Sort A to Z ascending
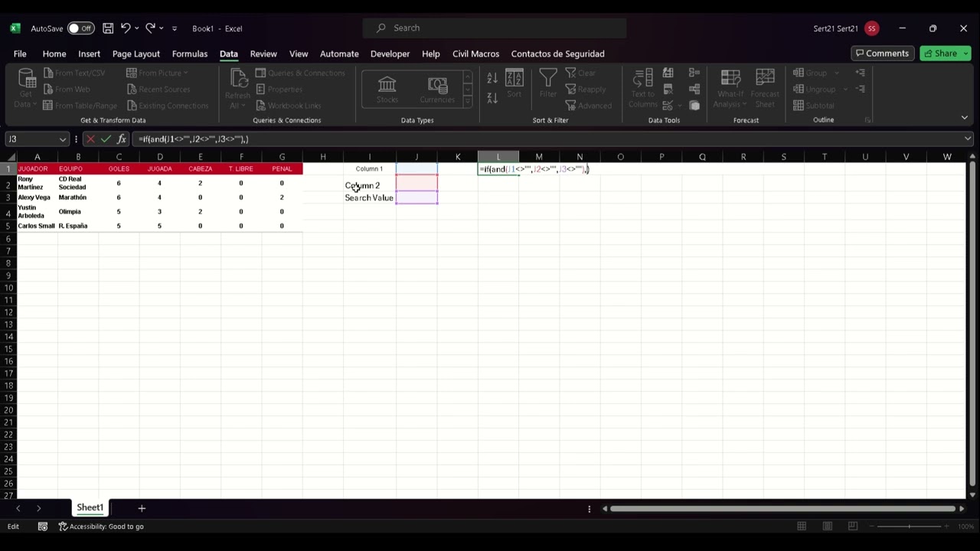The image size is (980, 551). tap(492, 78)
